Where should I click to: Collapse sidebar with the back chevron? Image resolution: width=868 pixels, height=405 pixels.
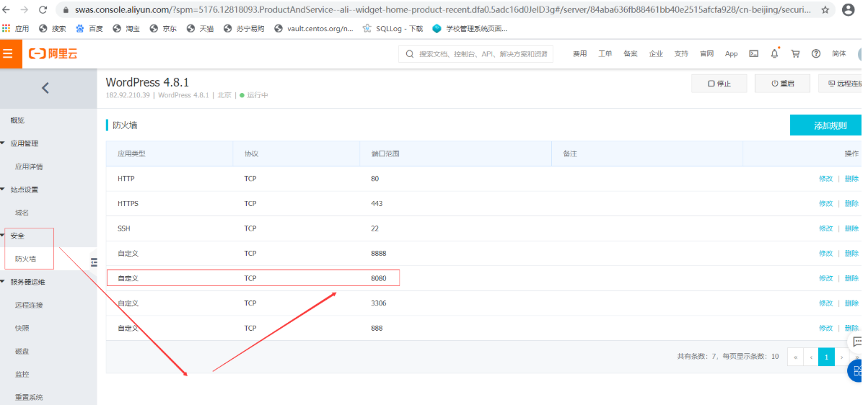[45, 88]
